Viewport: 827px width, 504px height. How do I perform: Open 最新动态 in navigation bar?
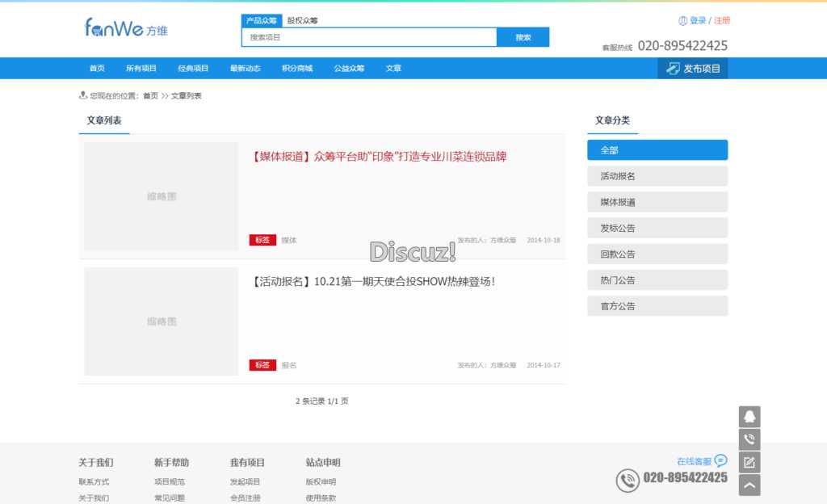pyautogui.click(x=246, y=68)
